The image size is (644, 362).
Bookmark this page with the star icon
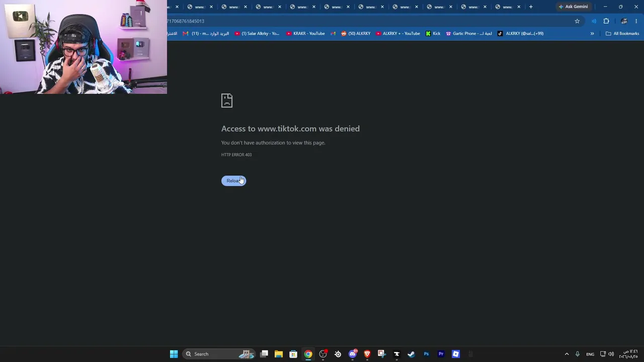[x=577, y=21]
